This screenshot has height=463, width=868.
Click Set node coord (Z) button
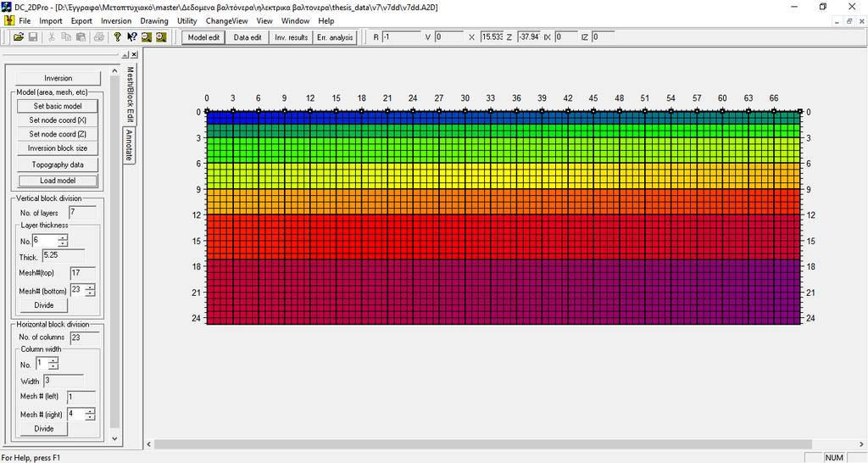58,133
